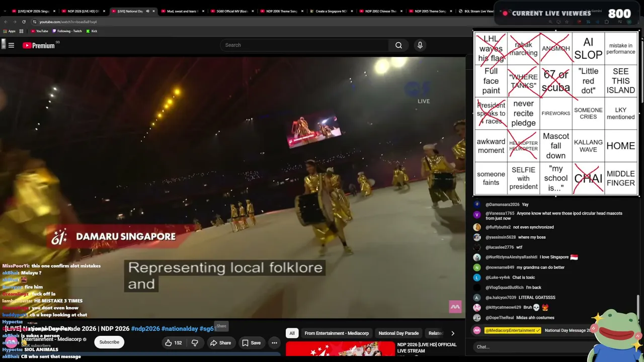644x362 pixels.
Task: Click @yassinsin5628 username in chat
Action: click(501, 237)
